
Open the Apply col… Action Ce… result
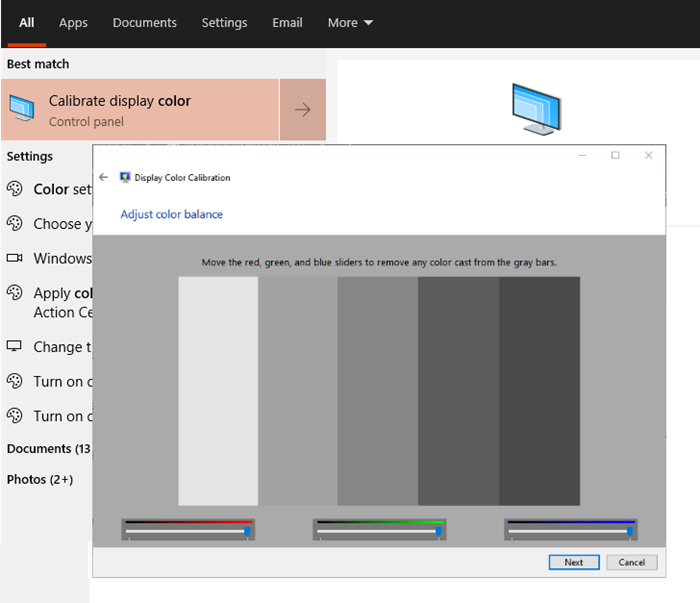pyautogui.click(x=47, y=303)
